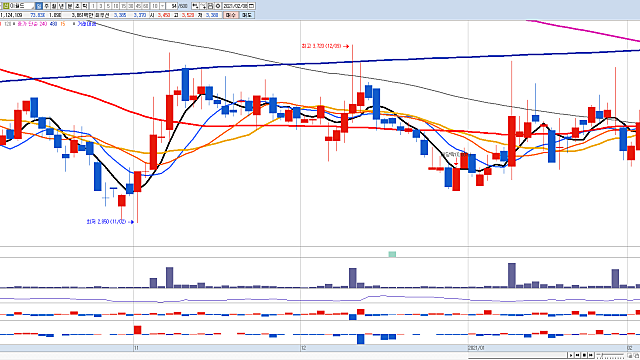640x360 pixels.
Task: Click the horizontal chart scrollbar
Action: coord(518,355)
